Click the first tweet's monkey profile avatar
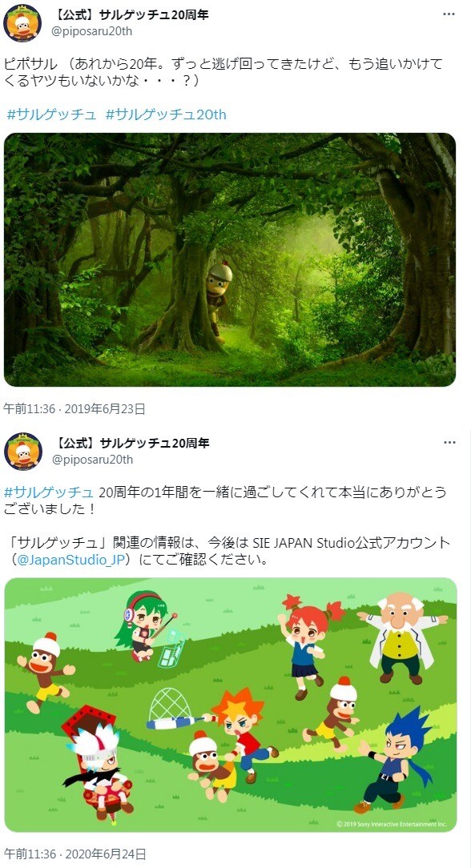Image resolution: width=471 pixels, height=868 pixels. [22, 23]
